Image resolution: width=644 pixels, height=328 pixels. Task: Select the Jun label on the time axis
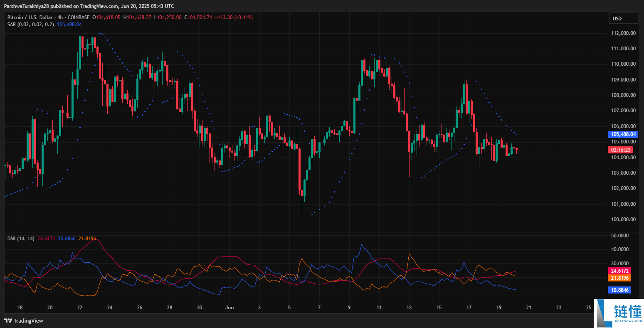click(x=229, y=308)
